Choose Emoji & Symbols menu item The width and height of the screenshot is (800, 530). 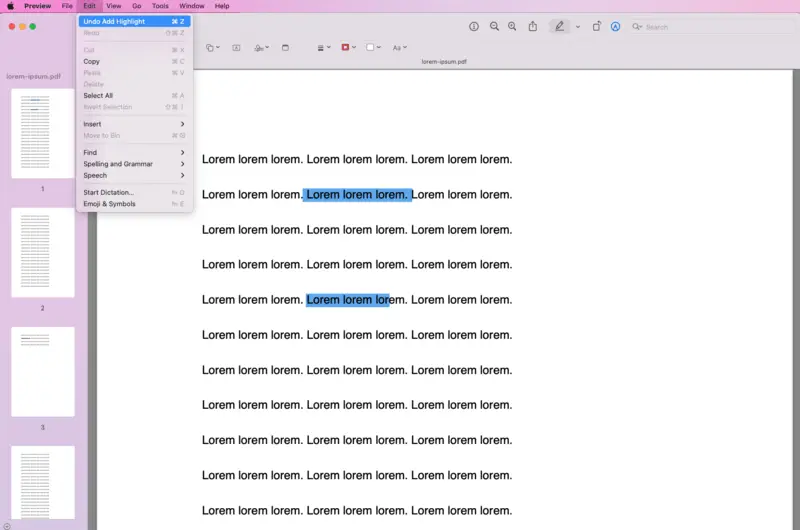click(x=134, y=204)
